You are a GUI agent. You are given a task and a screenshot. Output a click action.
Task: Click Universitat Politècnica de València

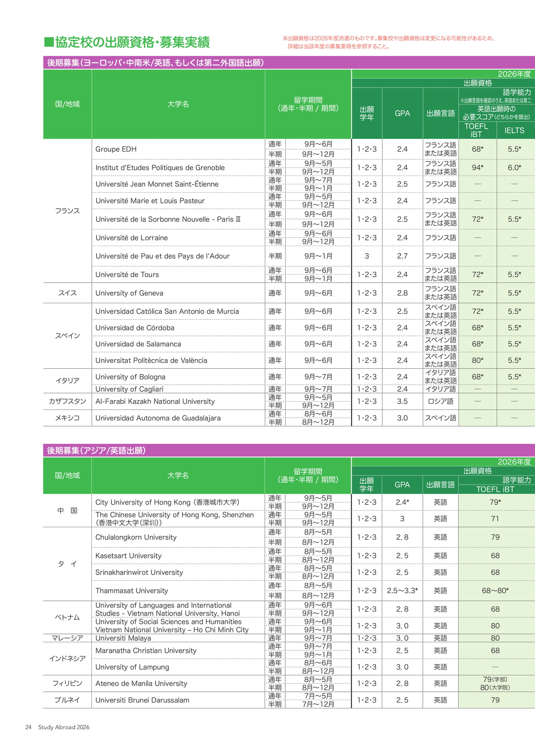[151, 361]
